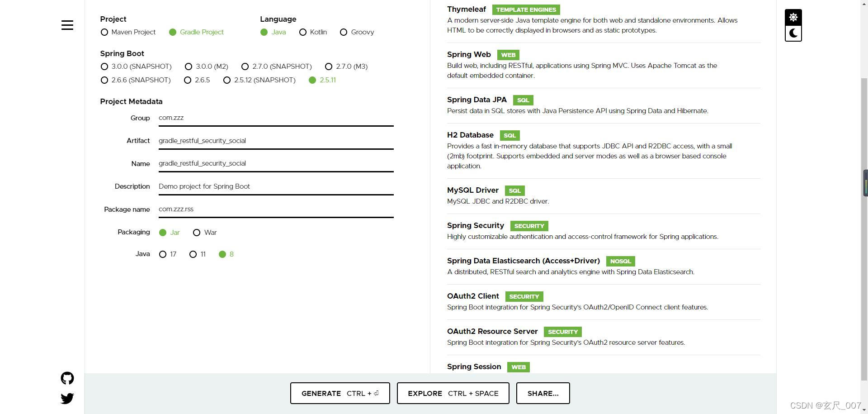
Task: Select Java version 8
Action: pos(226,254)
